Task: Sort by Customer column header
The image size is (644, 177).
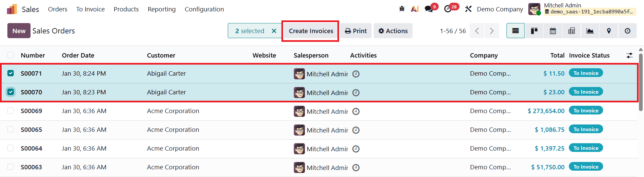Action: click(161, 55)
